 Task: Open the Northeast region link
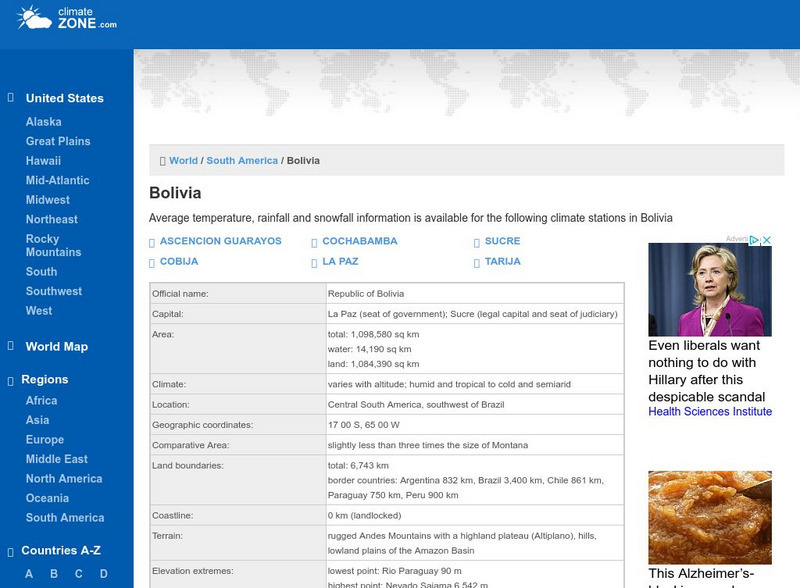[x=52, y=219]
